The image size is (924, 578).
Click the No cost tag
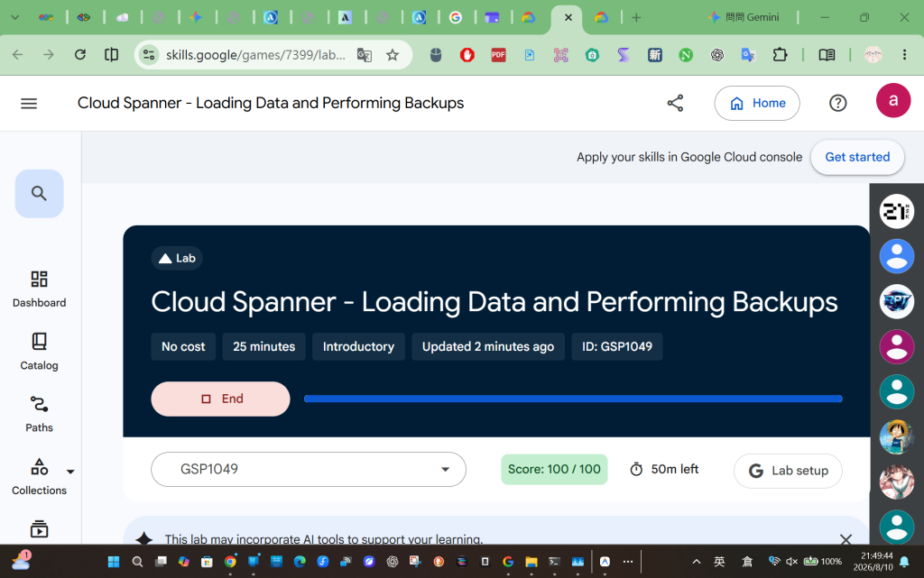183,346
